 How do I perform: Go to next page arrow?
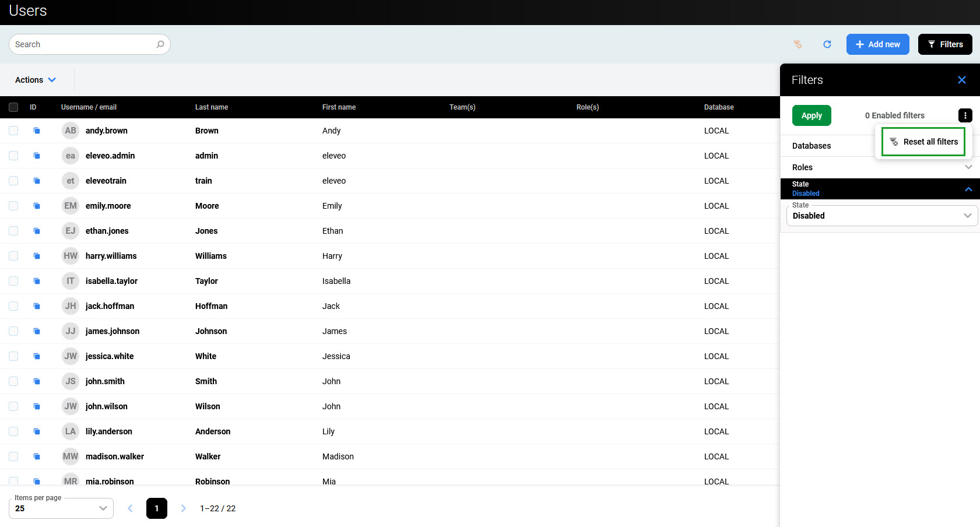coord(183,508)
